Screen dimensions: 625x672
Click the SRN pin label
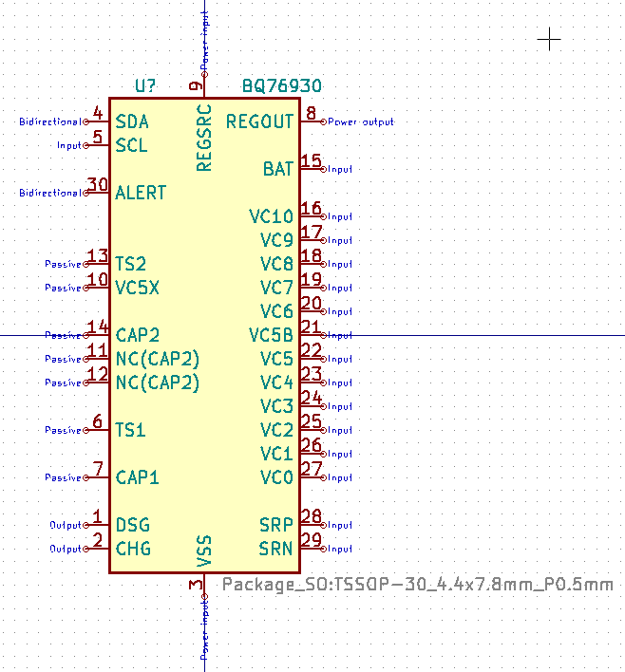point(276,549)
